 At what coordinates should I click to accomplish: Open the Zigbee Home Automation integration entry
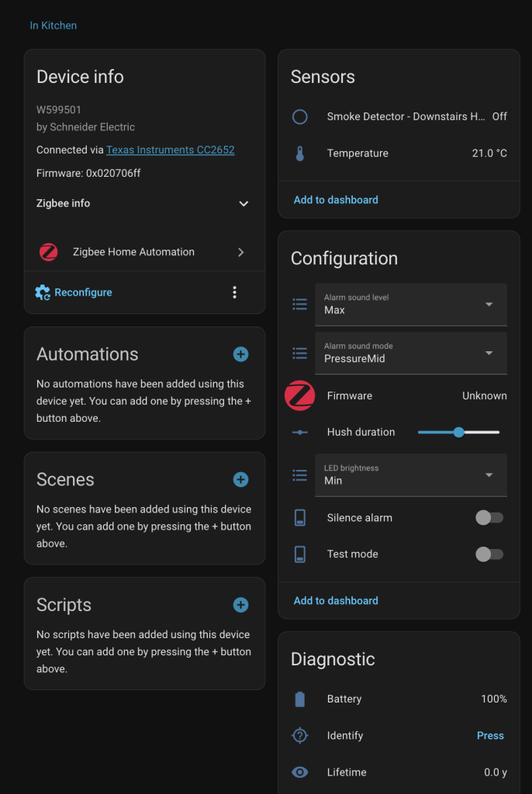(x=144, y=252)
